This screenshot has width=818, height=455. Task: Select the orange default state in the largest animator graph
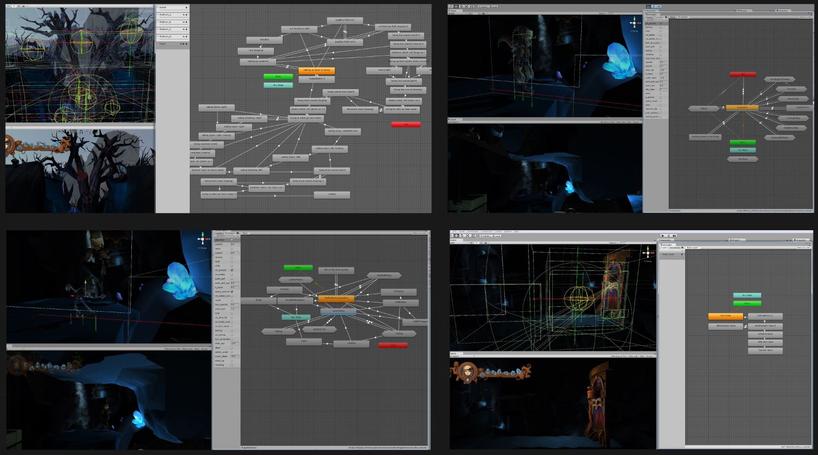click(x=316, y=71)
